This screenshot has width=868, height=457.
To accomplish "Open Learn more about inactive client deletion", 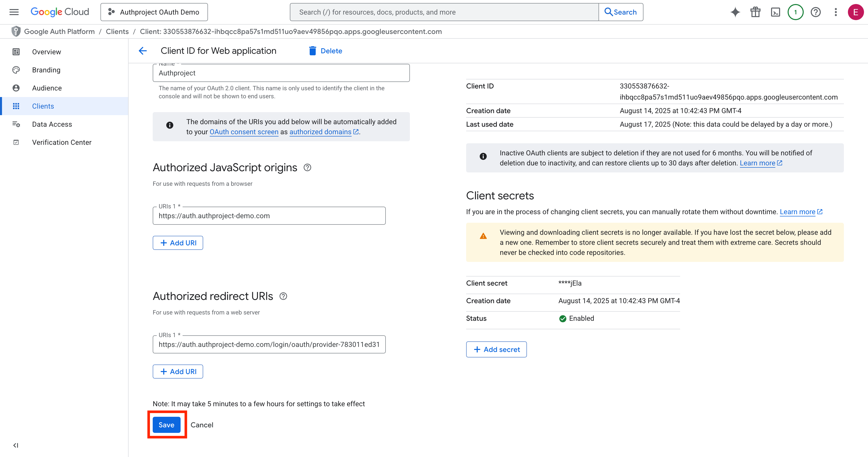I will coord(761,163).
